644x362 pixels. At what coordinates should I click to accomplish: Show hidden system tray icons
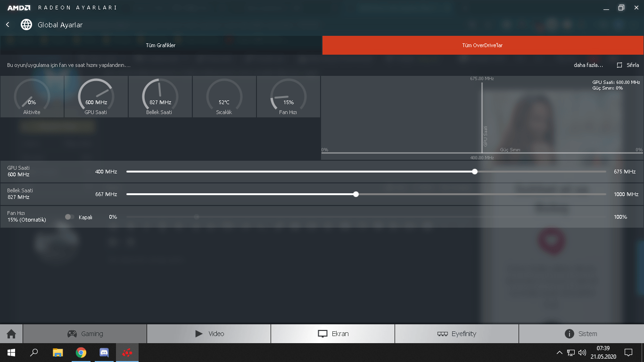pos(560,352)
